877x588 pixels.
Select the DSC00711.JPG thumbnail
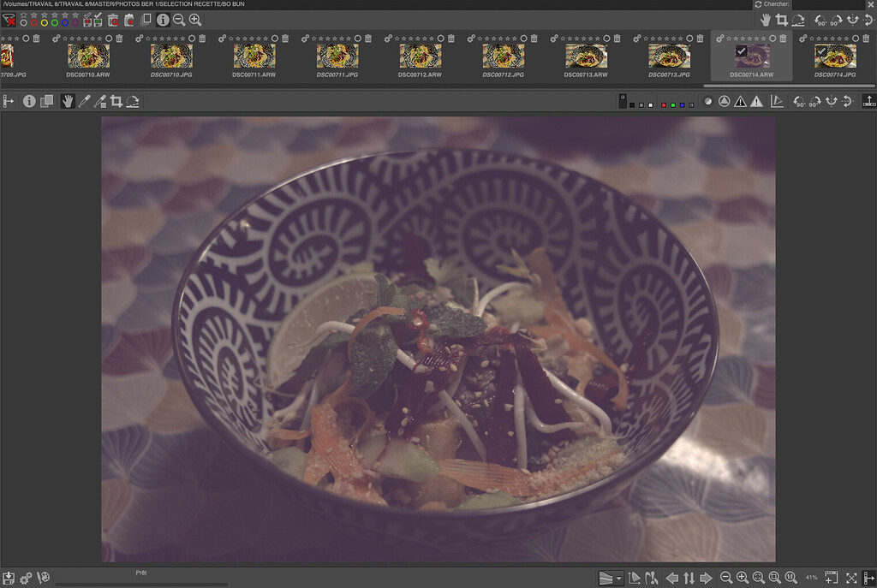tap(337, 56)
